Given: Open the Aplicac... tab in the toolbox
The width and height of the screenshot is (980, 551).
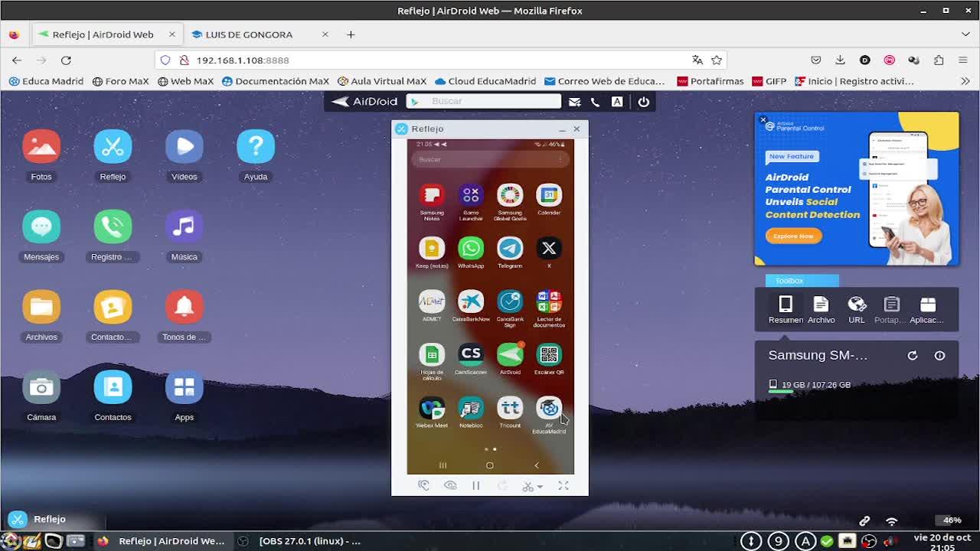Looking at the screenshot, I should pos(927,310).
